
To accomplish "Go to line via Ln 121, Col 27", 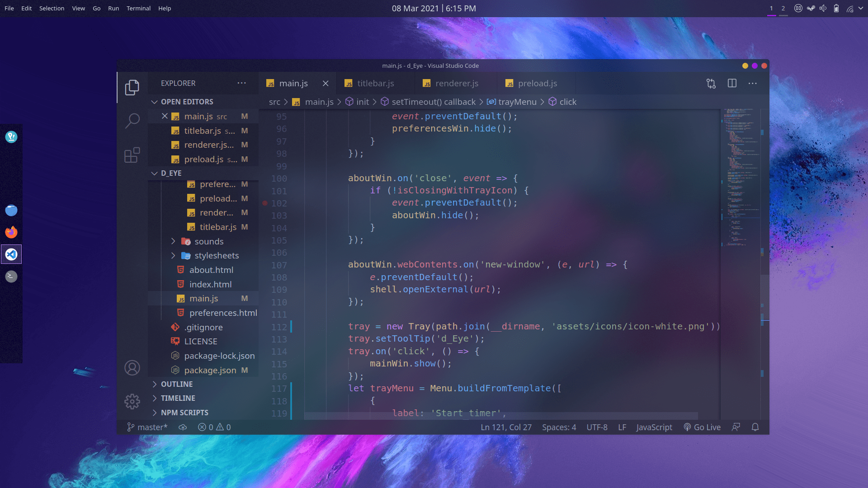I will pyautogui.click(x=506, y=427).
